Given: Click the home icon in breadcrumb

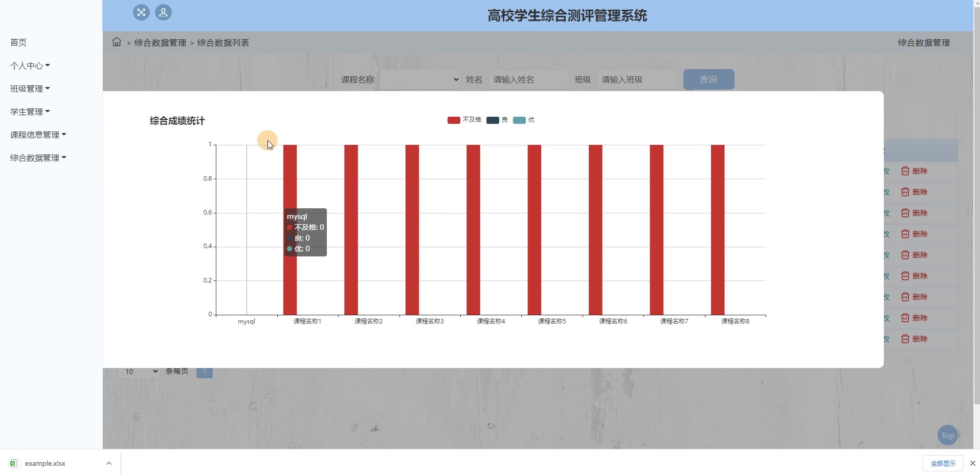Looking at the screenshot, I should point(117,42).
